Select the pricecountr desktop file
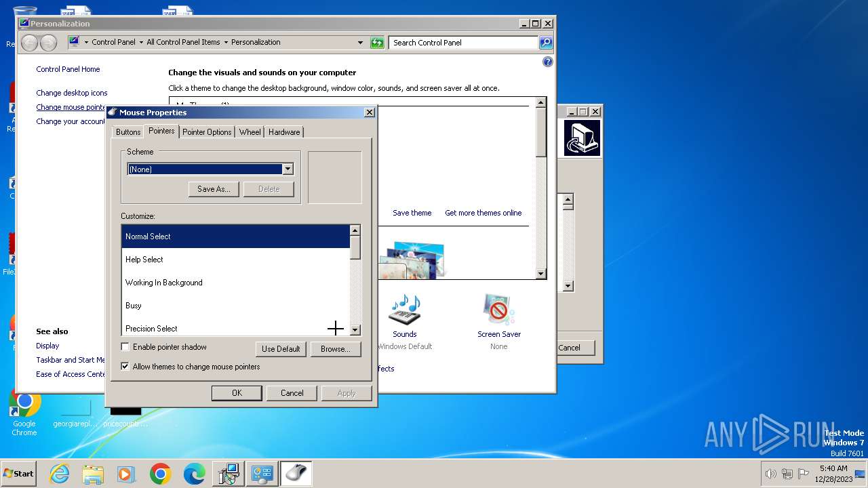868x488 pixels. pyautogui.click(x=125, y=415)
